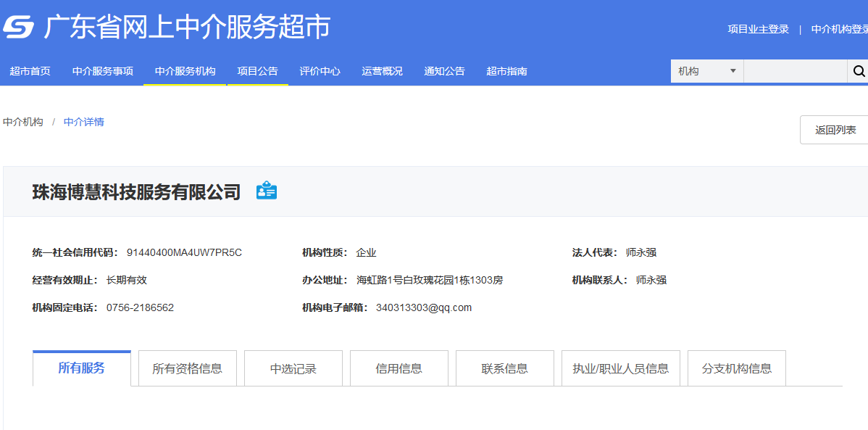868x430 pixels.
Task: Open the 机构 search type dropdown
Action: coord(707,71)
